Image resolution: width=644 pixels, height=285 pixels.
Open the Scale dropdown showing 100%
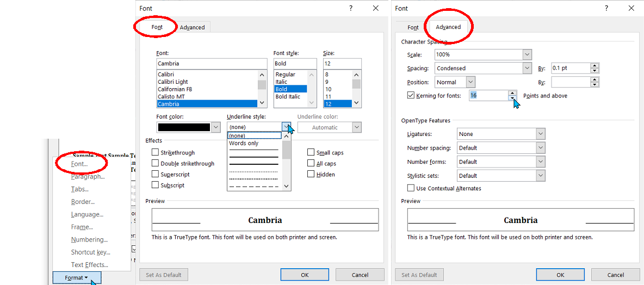click(x=484, y=54)
